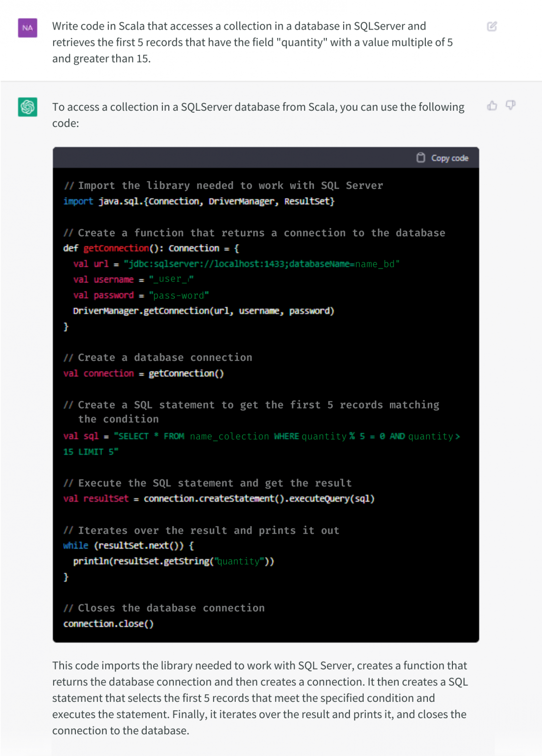Click the ChatGPT assistant avatar icon
The width and height of the screenshot is (542, 756).
pyautogui.click(x=27, y=107)
